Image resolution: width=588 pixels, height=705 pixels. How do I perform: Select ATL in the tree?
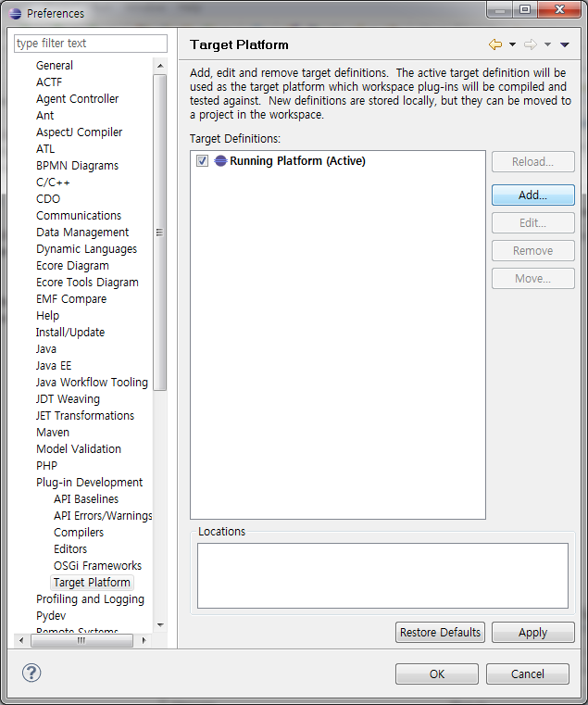[x=45, y=149]
